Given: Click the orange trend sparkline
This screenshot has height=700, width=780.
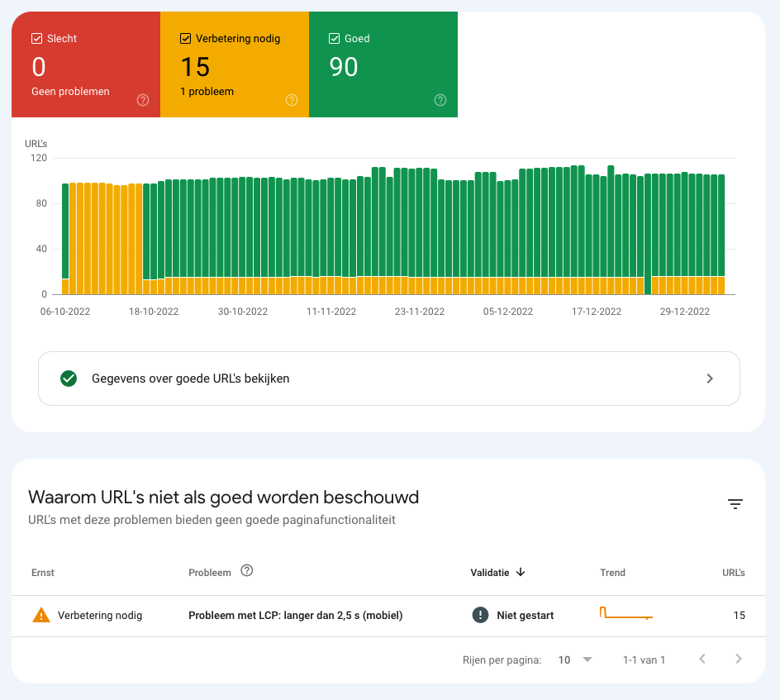Looking at the screenshot, I should click(625, 613).
